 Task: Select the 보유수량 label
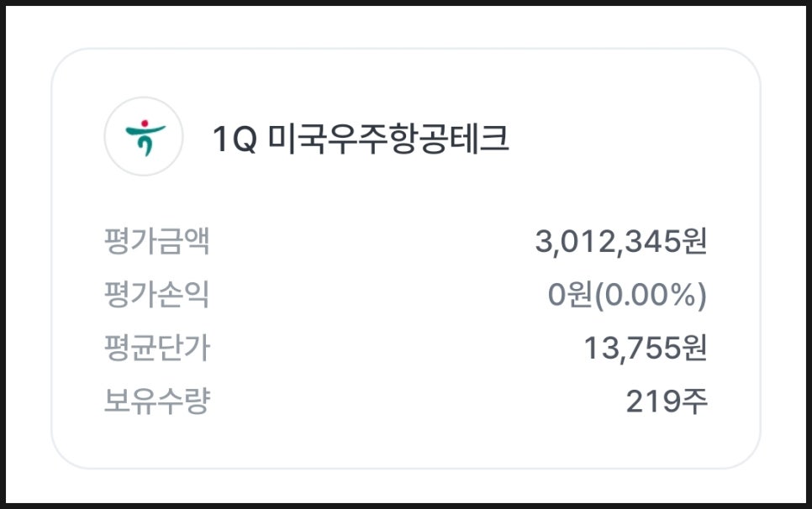(x=156, y=402)
